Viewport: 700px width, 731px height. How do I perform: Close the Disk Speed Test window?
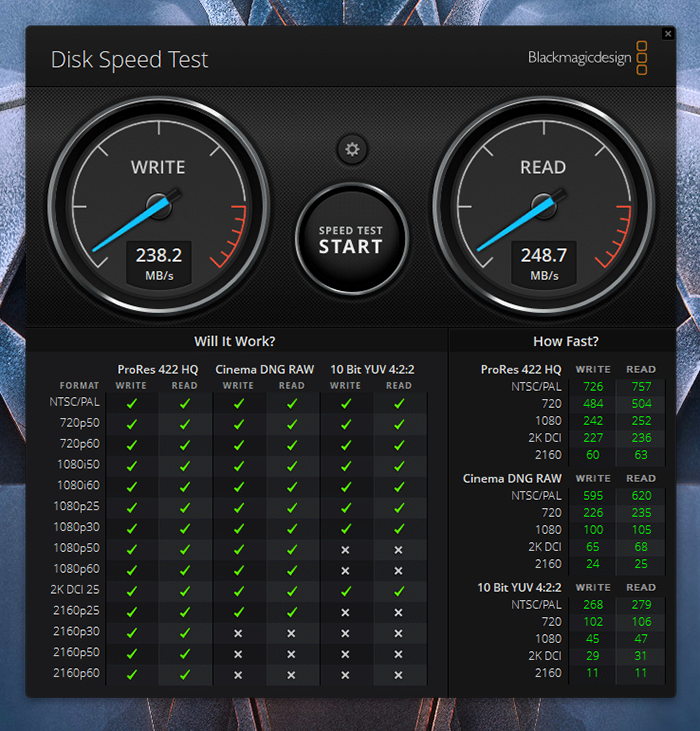(668, 34)
